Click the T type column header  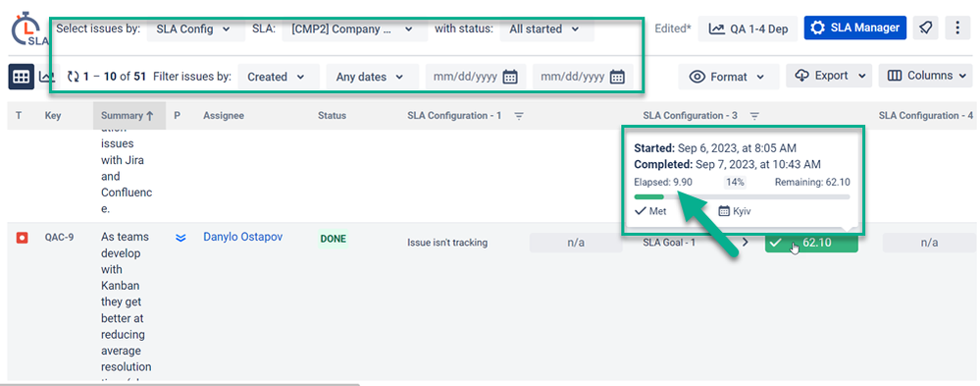[x=19, y=116]
